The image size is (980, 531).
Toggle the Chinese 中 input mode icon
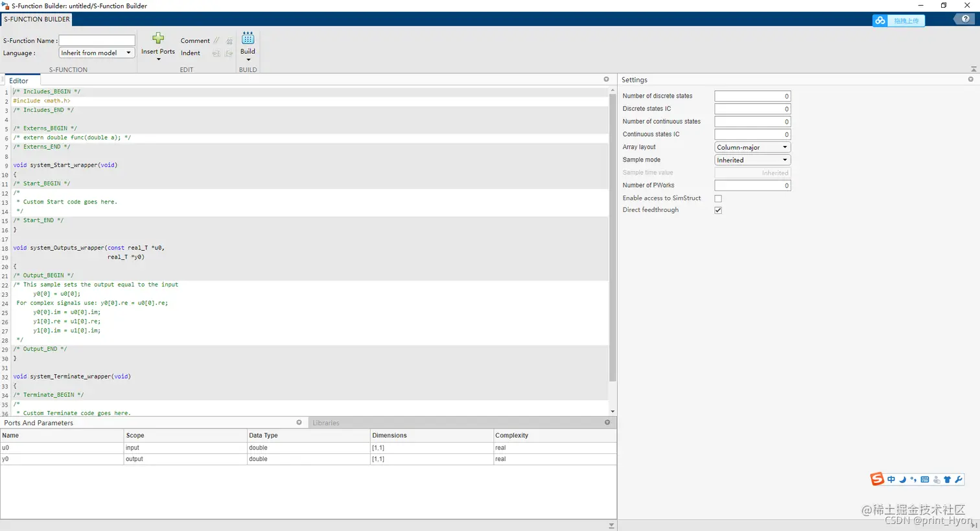pos(891,480)
